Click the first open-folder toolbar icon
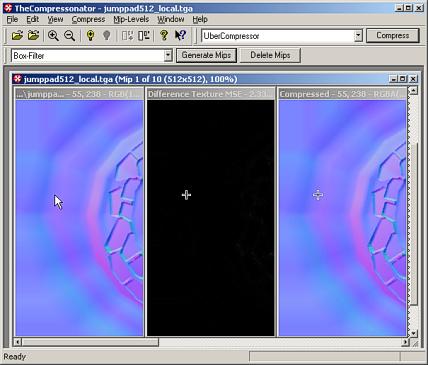The width and height of the screenshot is (428, 365). (x=17, y=35)
